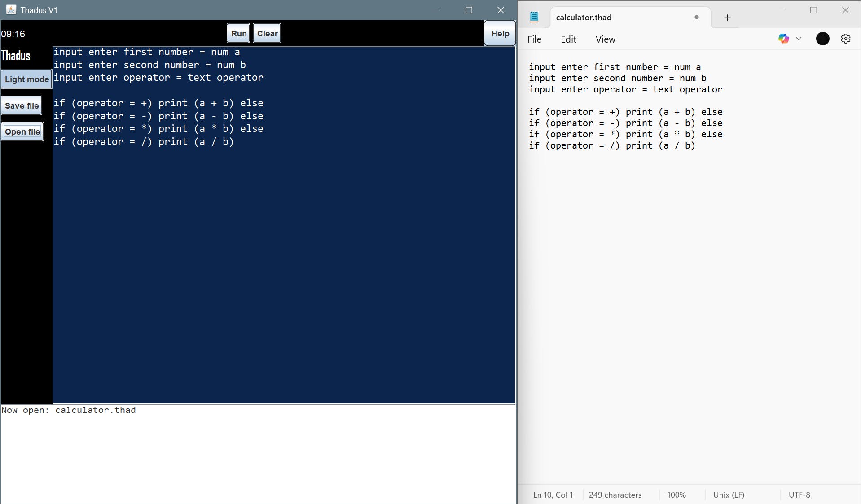Open the Notepad View menu

[x=605, y=39]
